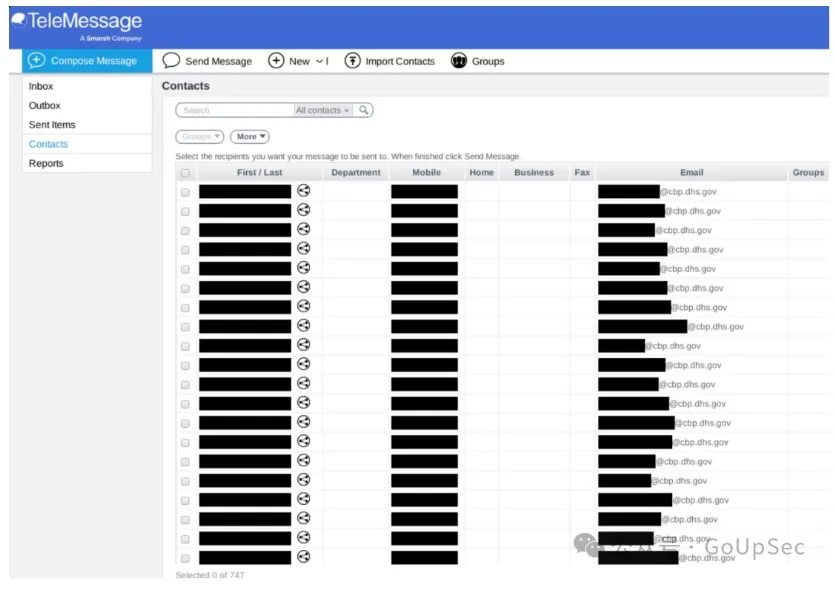Click the search magnifying glass icon
The width and height of the screenshot is (834, 591).
(364, 110)
